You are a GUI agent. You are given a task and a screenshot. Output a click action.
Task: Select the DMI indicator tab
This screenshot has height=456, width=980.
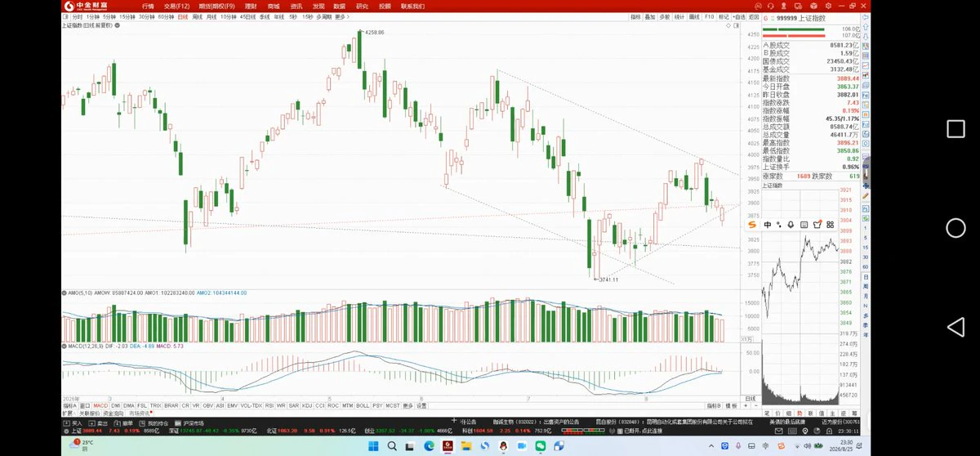[x=115, y=405]
